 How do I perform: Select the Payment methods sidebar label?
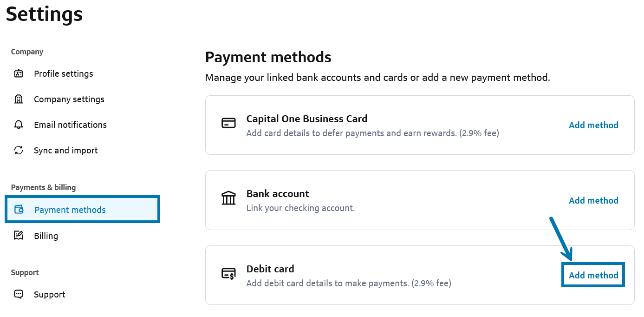(x=70, y=210)
